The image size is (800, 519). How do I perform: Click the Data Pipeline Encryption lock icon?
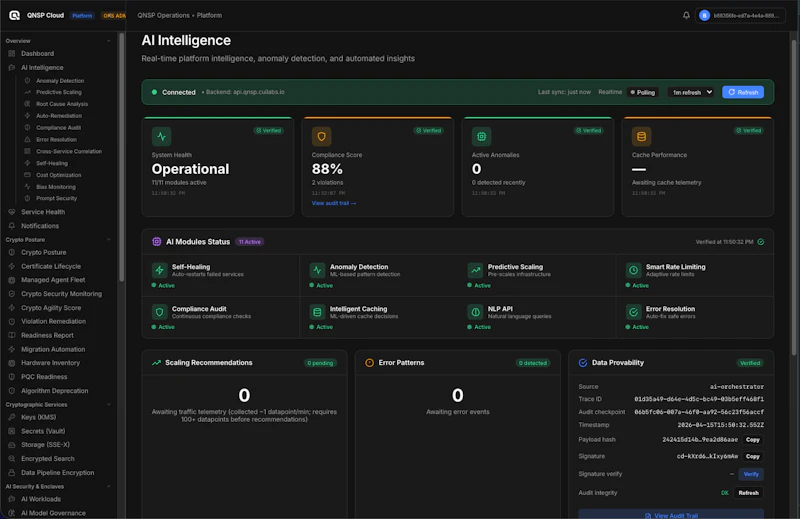[x=12, y=473]
